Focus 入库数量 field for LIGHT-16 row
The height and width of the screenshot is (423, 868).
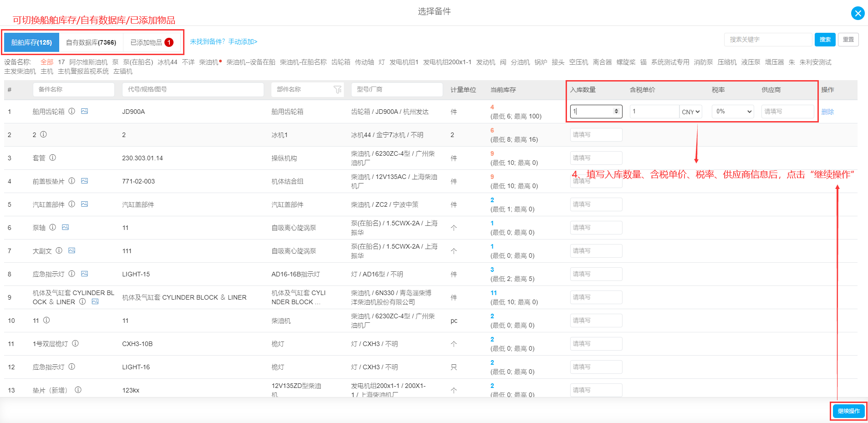pos(596,367)
